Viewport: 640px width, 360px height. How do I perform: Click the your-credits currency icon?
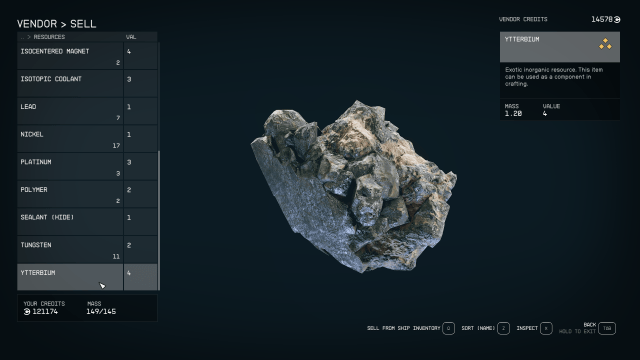tap(27, 311)
